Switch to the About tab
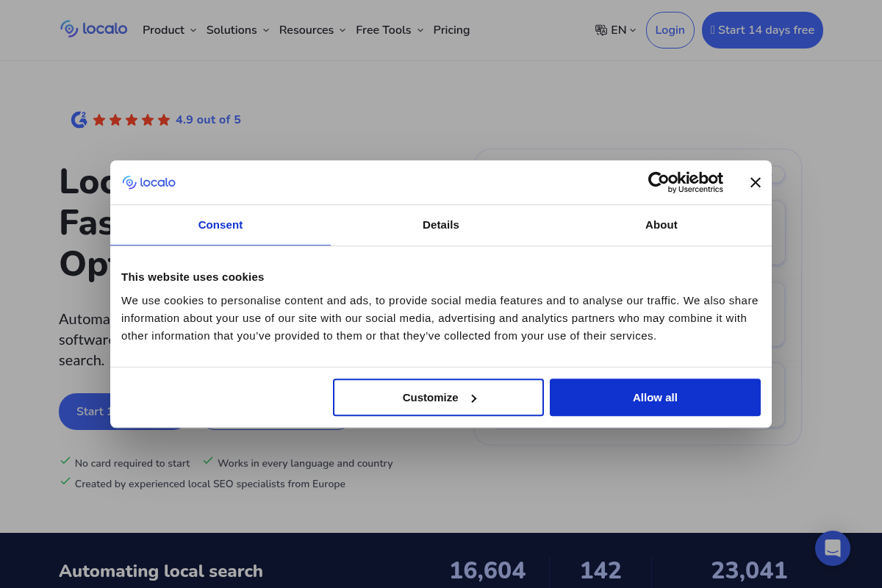 [x=661, y=225]
